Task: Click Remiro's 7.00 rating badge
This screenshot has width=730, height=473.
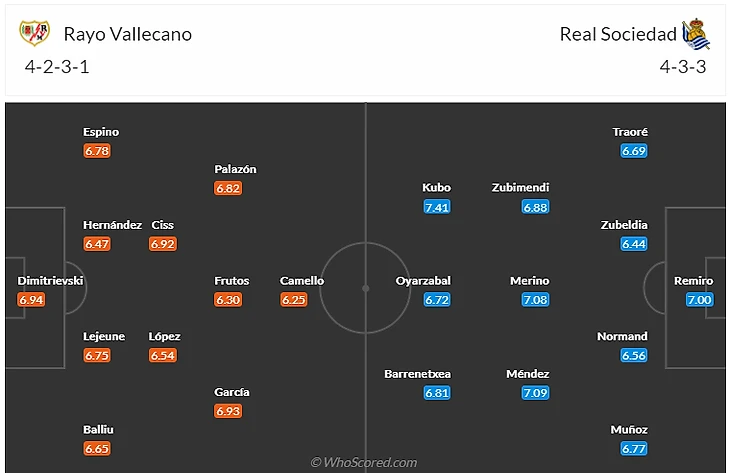Action: click(x=699, y=300)
